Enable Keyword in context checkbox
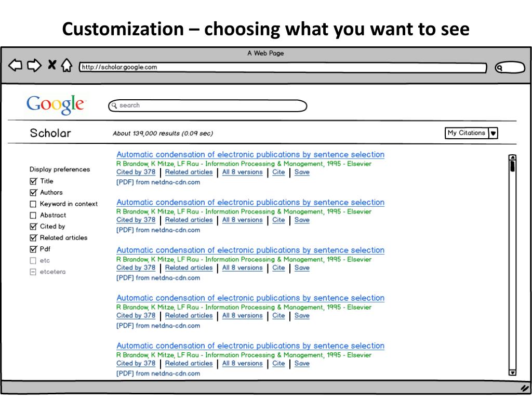Screen dimensions: 532x399 pos(33,204)
